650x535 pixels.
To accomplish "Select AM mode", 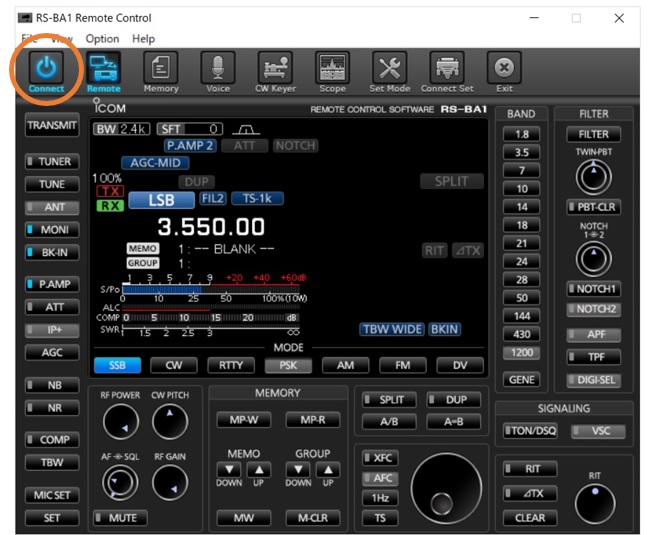I will [x=345, y=366].
